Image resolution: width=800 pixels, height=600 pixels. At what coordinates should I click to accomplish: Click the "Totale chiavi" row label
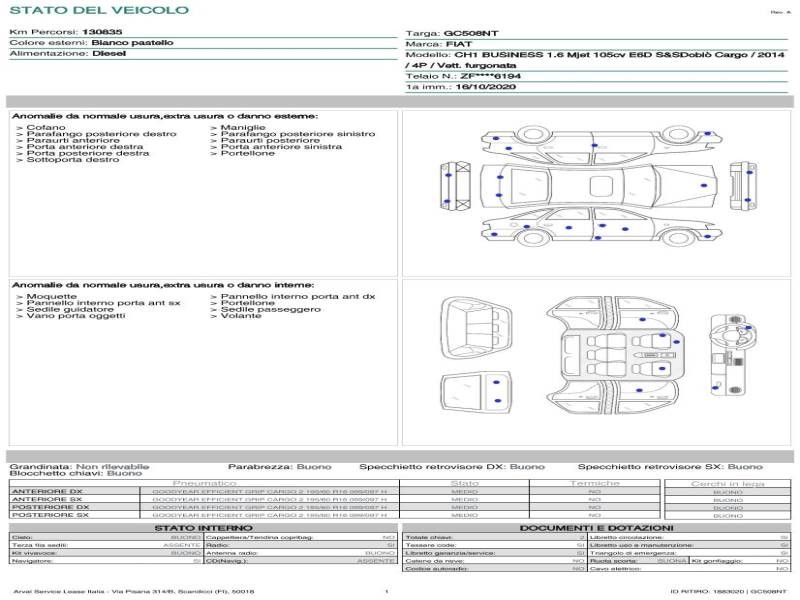pyautogui.click(x=429, y=537)
